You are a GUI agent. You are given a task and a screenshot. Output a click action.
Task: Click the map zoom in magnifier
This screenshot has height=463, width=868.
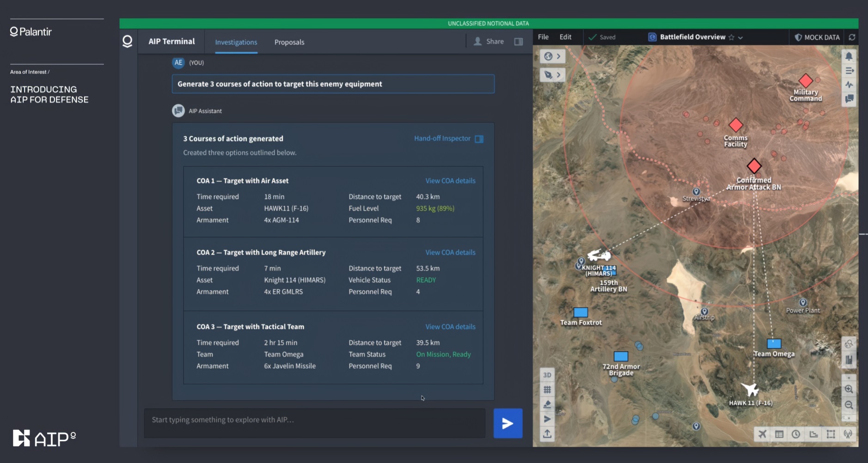point(849,389)
